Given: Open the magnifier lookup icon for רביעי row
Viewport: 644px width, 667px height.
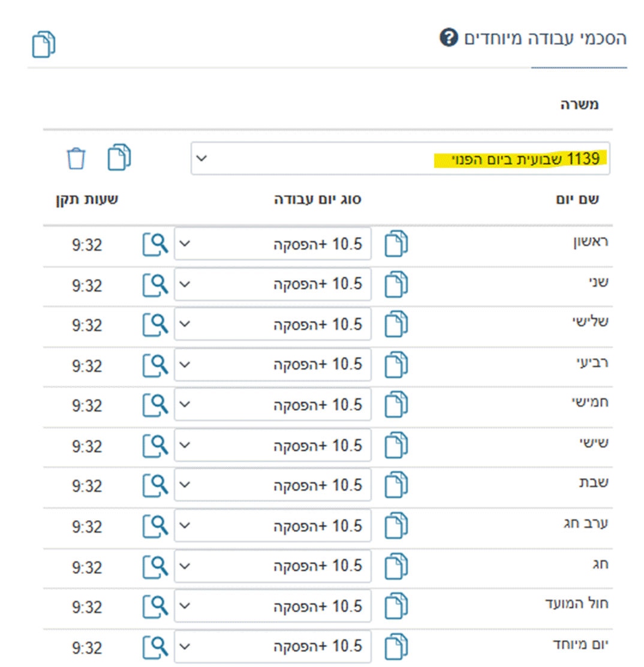Looking at the screenshot, I should tap(154, 365).
